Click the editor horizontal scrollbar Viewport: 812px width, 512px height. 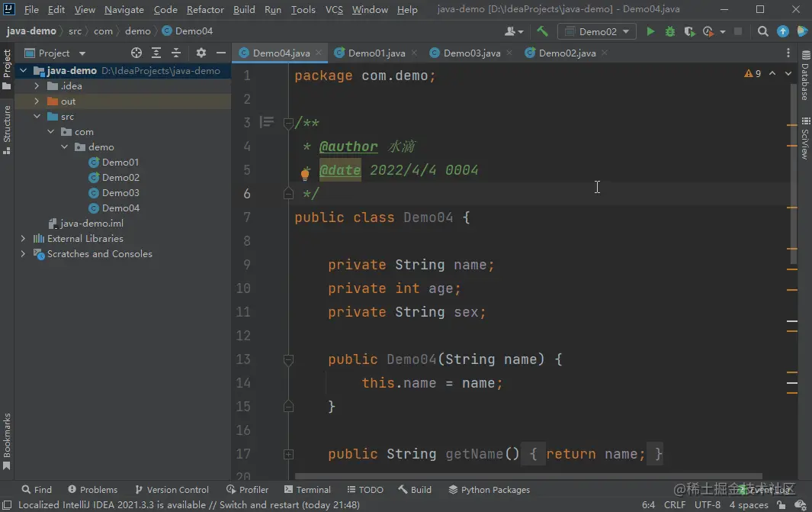pos(528,475)
